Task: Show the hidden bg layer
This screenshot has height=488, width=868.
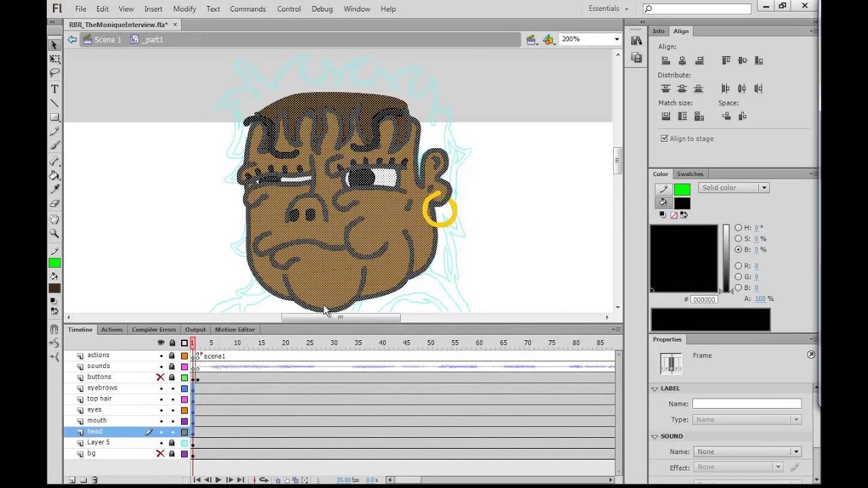Action: (161, 453)
